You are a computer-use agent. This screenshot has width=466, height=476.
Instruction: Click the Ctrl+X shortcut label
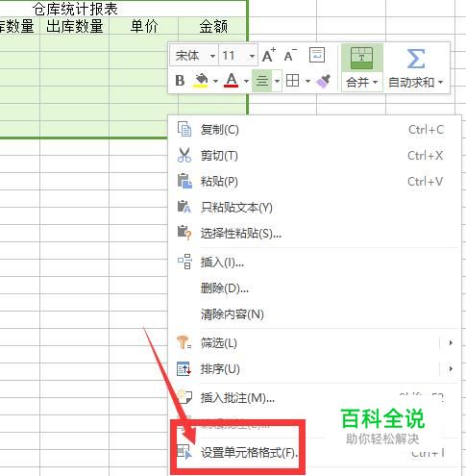tap(426, 156)
